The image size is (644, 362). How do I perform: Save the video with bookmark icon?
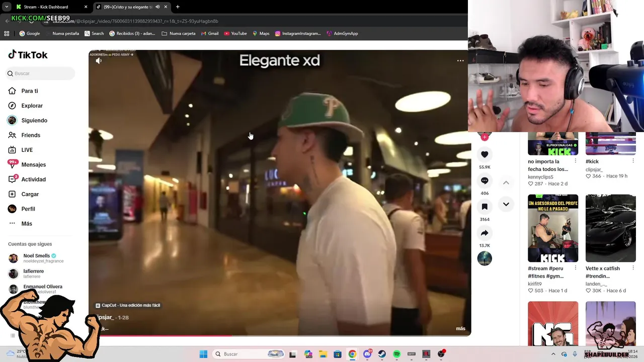(x=485, y=207)
